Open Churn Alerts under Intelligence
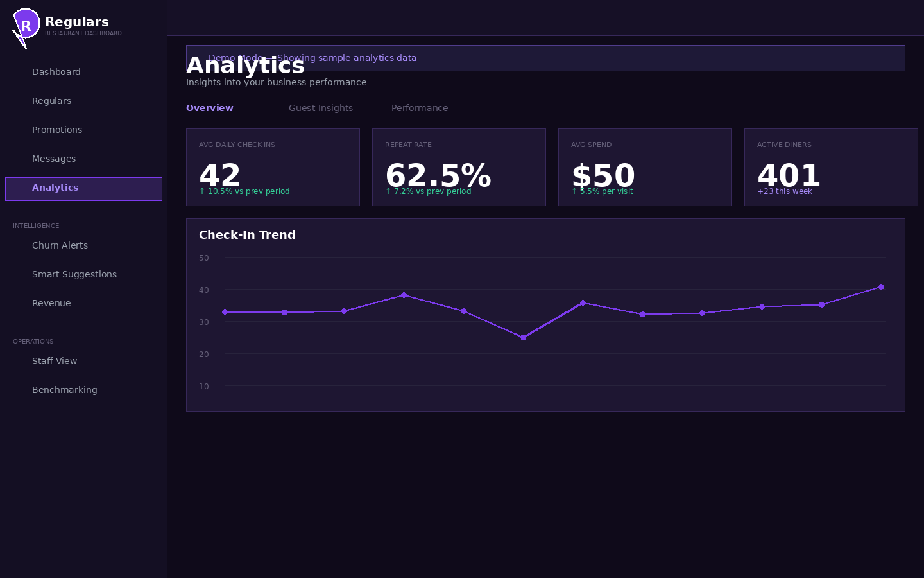This screenshot has width=924, height=578. pos(60,245)
